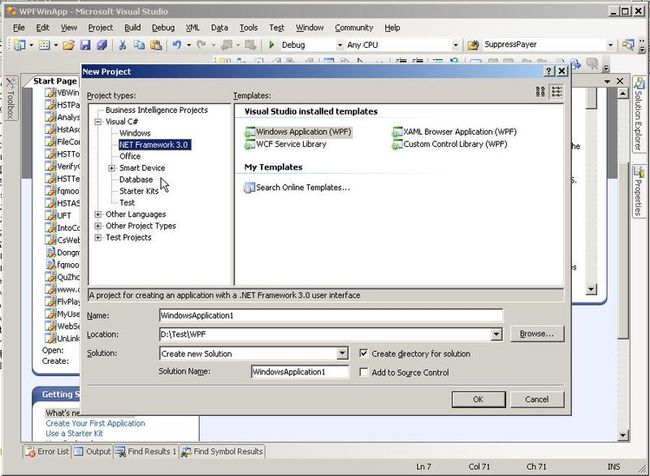
Task: Open Create Your First Application link
Action: coord(95,423)
